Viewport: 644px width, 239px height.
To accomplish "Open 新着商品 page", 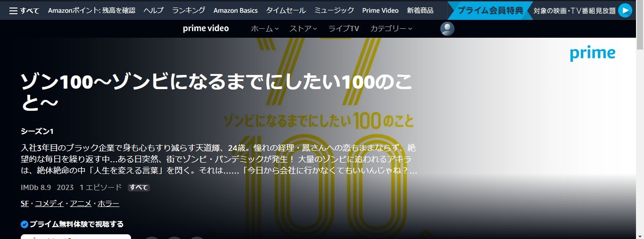I will pyautogui.click(x=420, y=10).
